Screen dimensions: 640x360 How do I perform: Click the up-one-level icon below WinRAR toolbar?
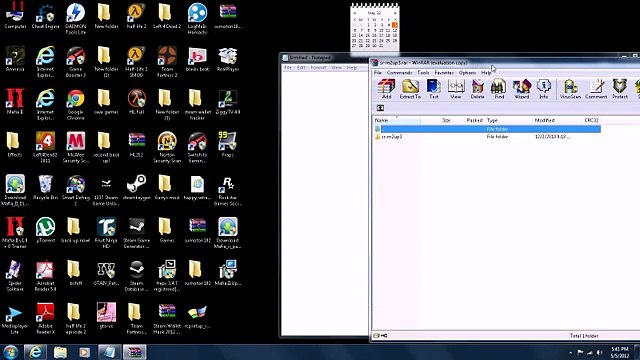pyautogui.click(x=380, y=108)
